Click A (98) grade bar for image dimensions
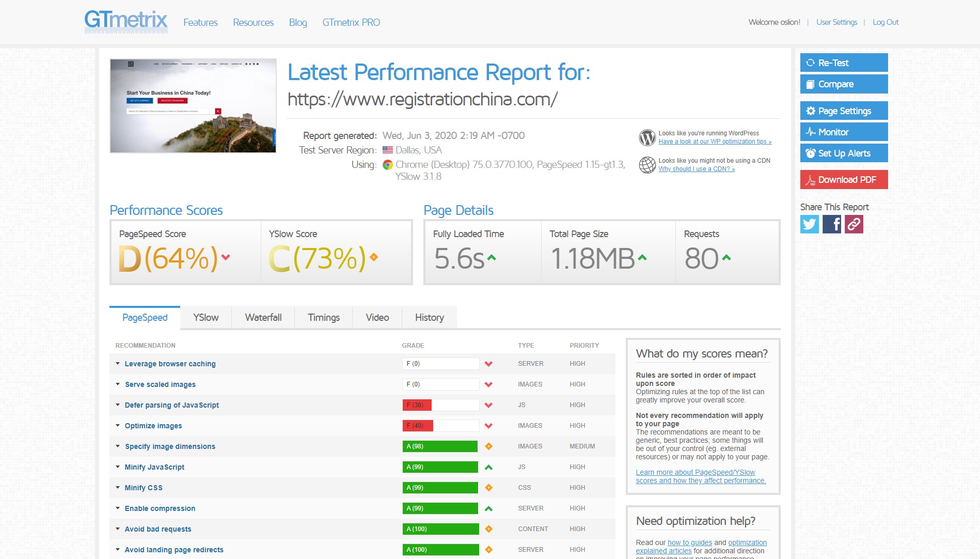 coord(441,446)
